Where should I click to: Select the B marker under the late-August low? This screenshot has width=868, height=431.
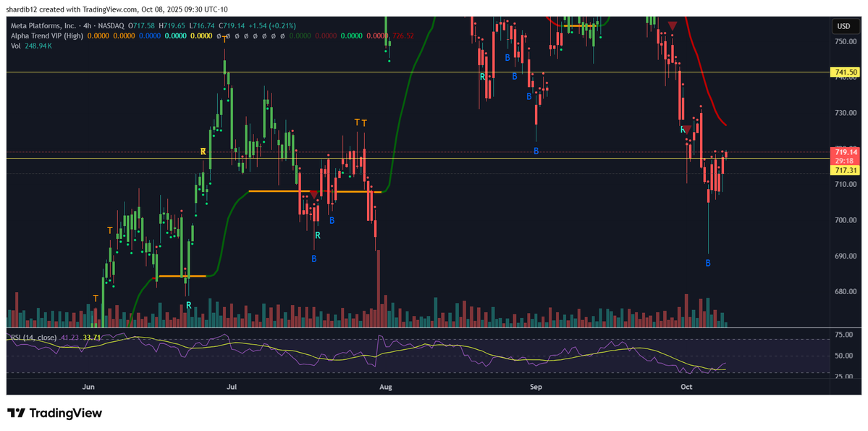click(x=536, y=151)
